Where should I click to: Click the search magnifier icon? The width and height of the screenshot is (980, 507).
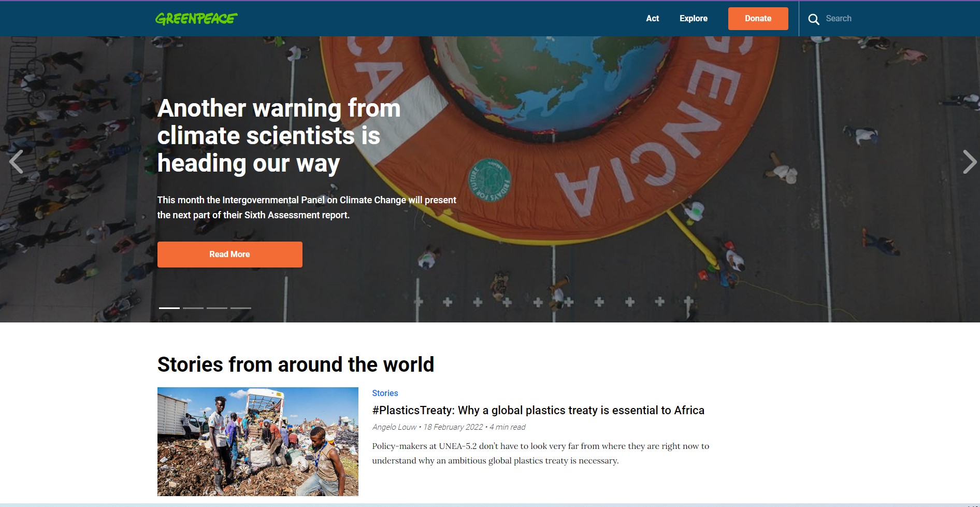click(814, 19)
